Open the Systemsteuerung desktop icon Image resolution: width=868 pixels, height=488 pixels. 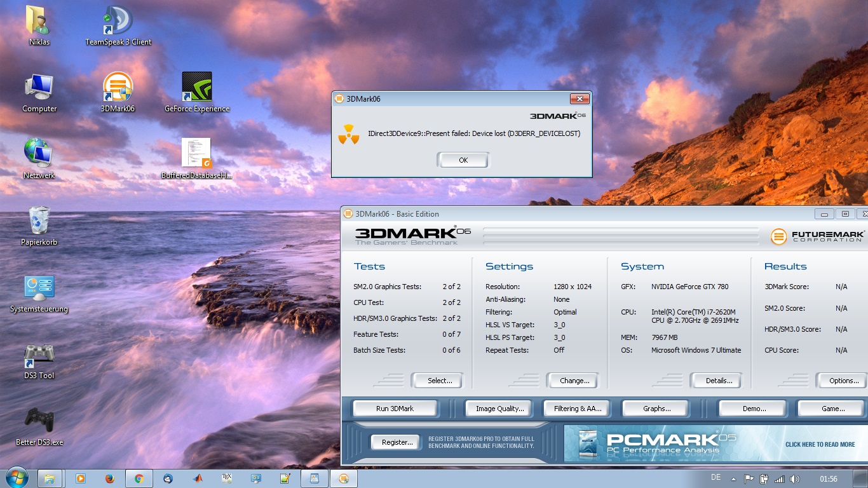tap(39, 292)
